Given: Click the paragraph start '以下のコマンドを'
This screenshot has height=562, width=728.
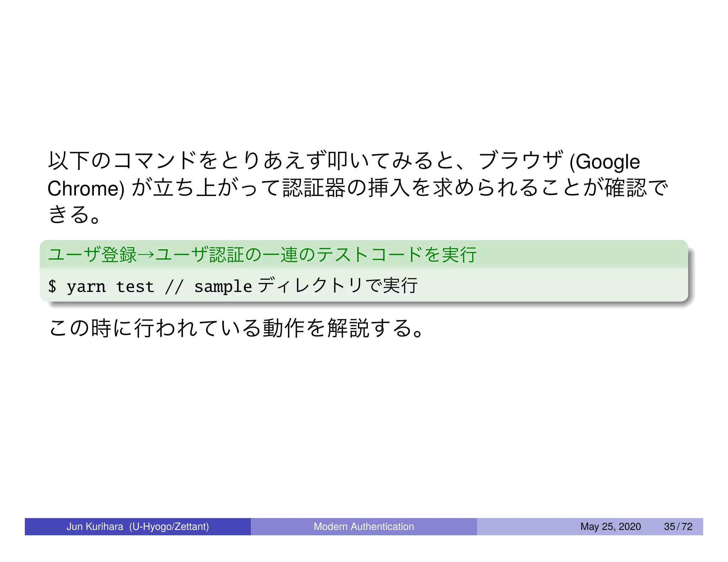Looking at the screenshot, I should tap(133, 161).
